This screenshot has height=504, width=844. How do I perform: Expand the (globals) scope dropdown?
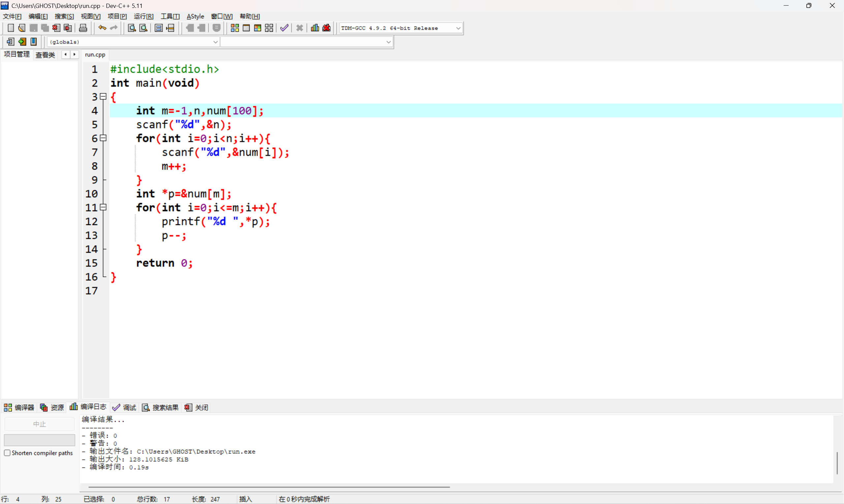215,42
